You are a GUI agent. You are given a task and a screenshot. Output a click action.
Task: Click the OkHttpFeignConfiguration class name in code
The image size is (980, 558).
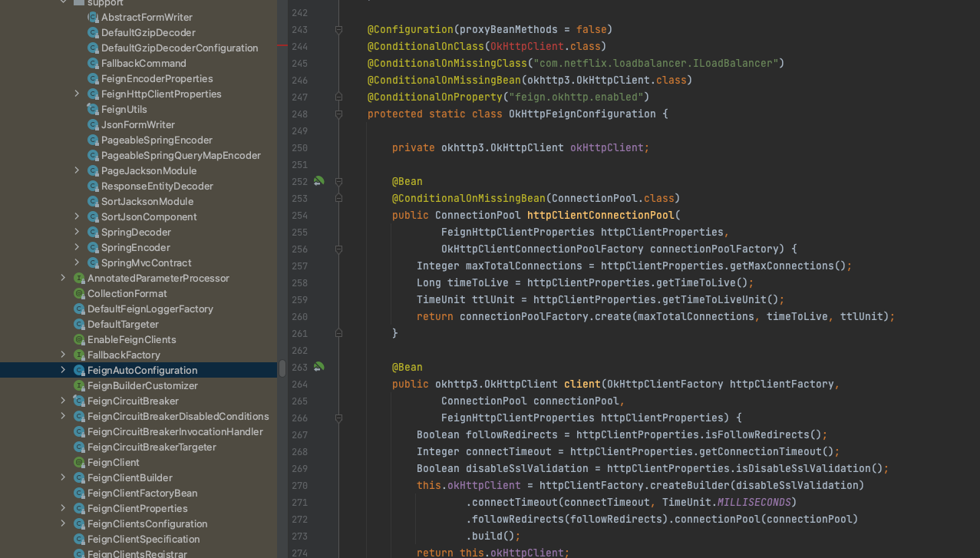click(x=582, y=114)
